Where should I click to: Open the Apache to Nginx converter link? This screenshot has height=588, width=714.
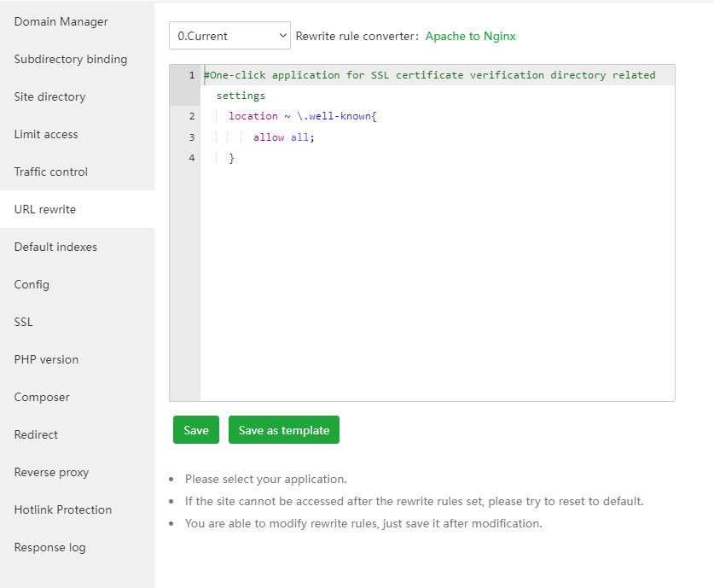coord(470,36)
